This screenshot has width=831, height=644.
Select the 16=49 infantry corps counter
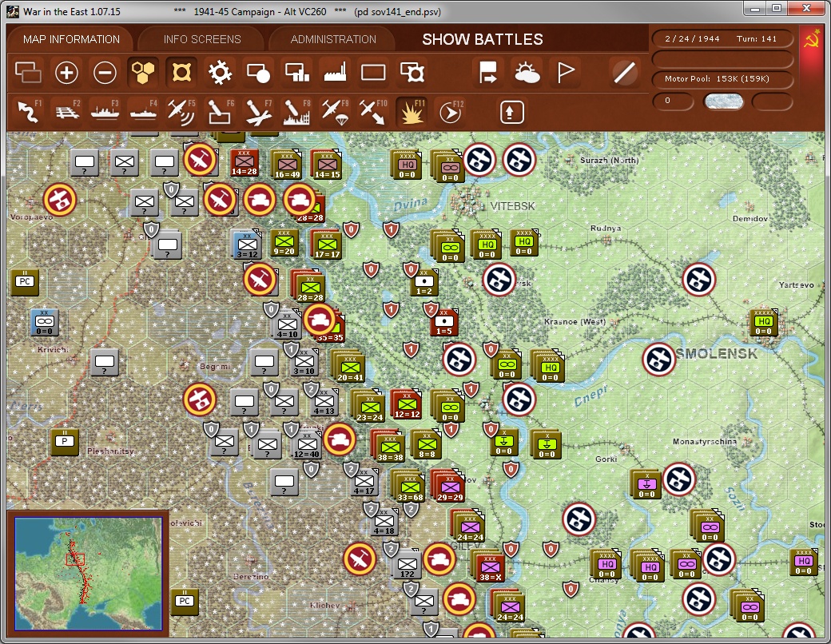pyautogui.click(x=287, y=165)
